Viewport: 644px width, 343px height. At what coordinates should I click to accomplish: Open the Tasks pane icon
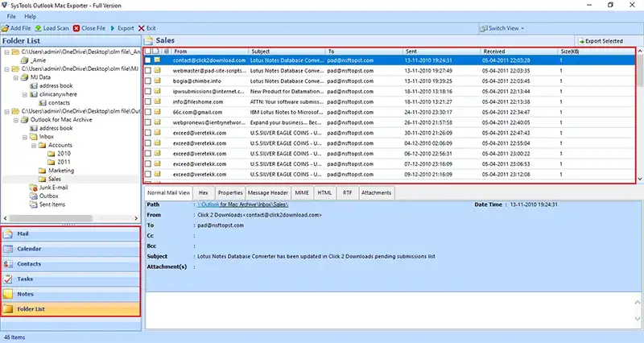(x=8, y=279)
